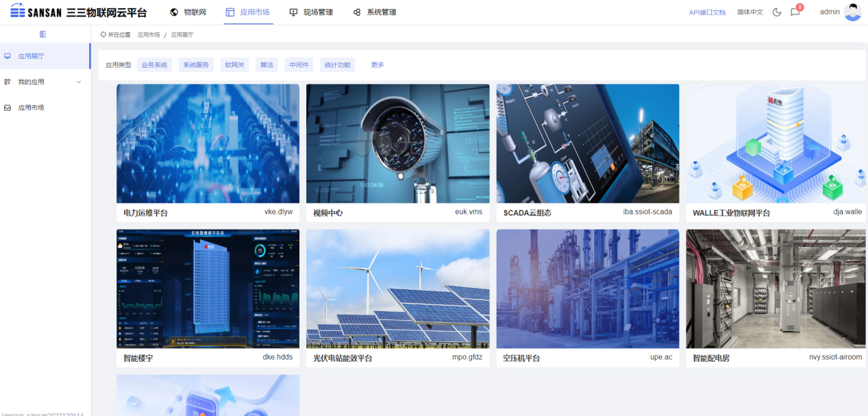Viewport: 868px width, 416px height.
Task: Click the 我的应用 grid icon in sidebar
Action: pyautogui.click(x=8, y=82)
